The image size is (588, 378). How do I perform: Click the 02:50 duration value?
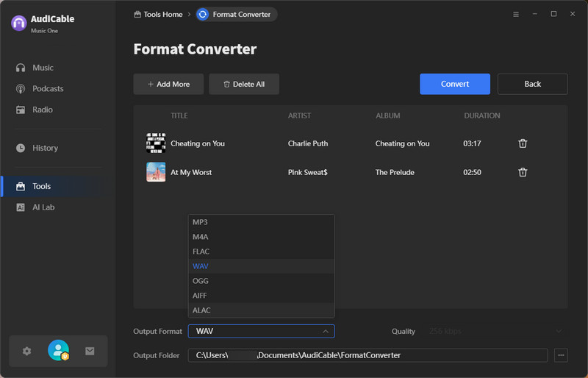(472, 172)
